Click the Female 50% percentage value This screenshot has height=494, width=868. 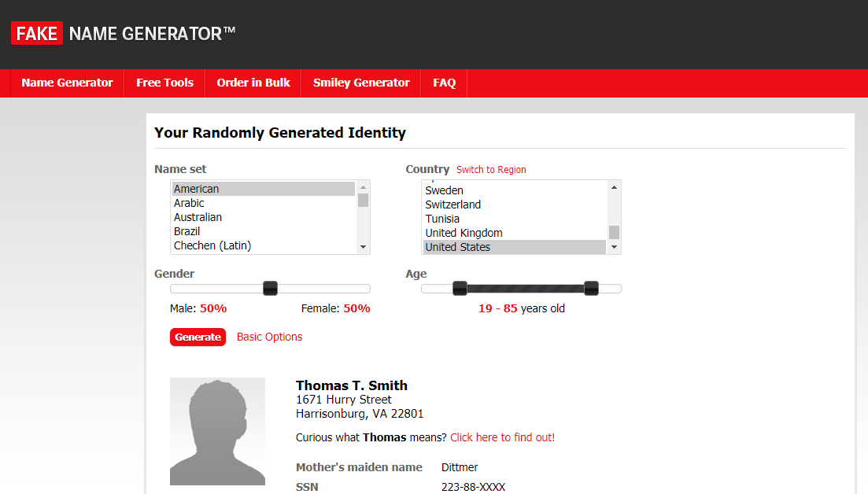coord(357,308)
